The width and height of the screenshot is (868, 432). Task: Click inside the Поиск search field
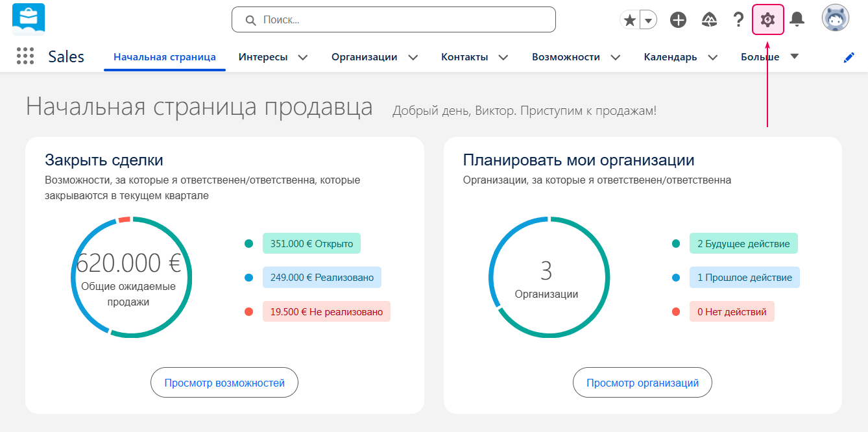coord(394,19)
